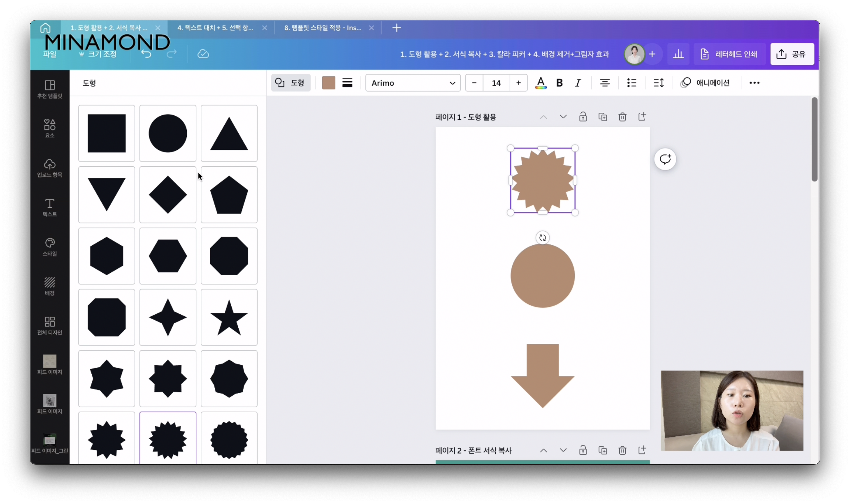Toggle bold text formatting
The width and height of the screenshot is (850, 504).
point(559,83)
